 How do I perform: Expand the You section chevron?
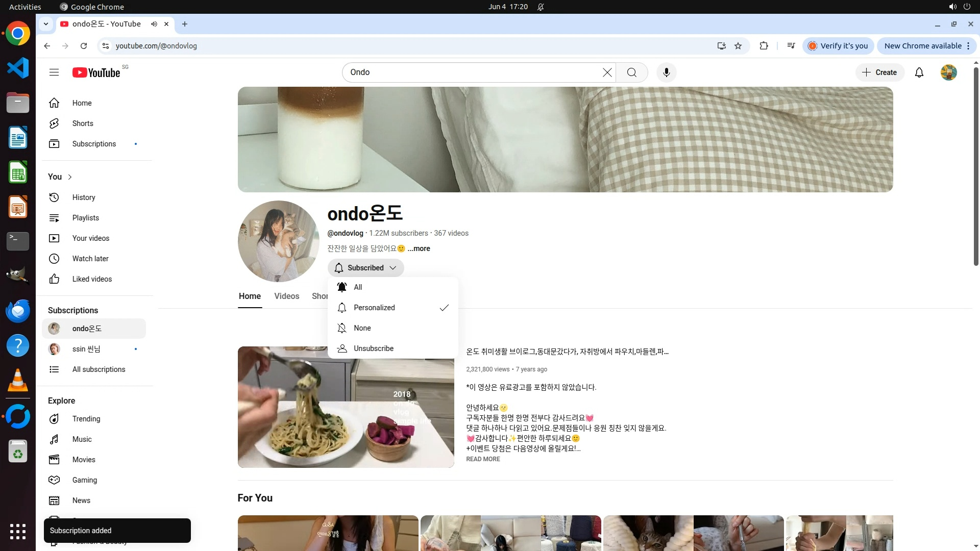[x=70, y=177]
